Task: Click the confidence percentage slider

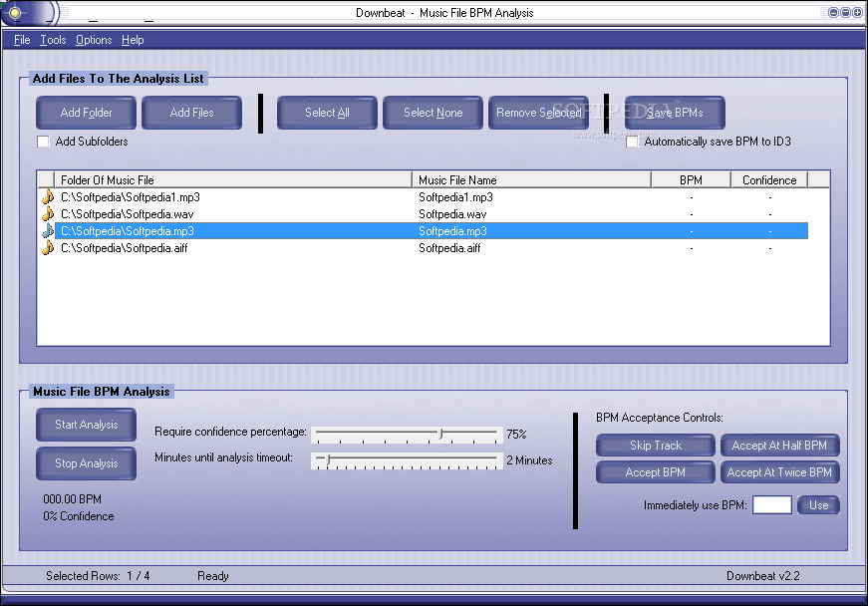Action: click(x=407, y=435)
